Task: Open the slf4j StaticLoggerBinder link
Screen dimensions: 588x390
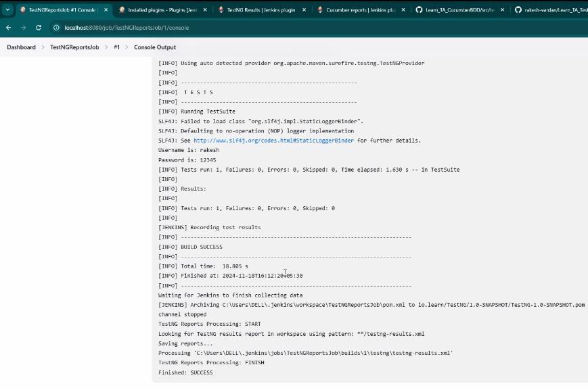Action: [273, 141]
